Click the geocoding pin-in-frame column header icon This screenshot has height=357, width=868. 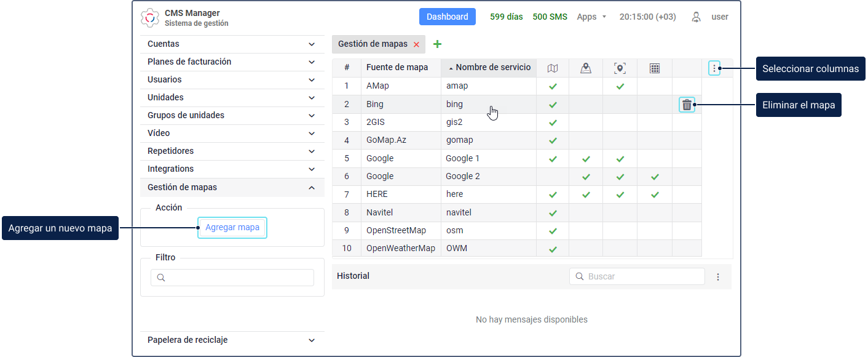click(x=620, y=68)
